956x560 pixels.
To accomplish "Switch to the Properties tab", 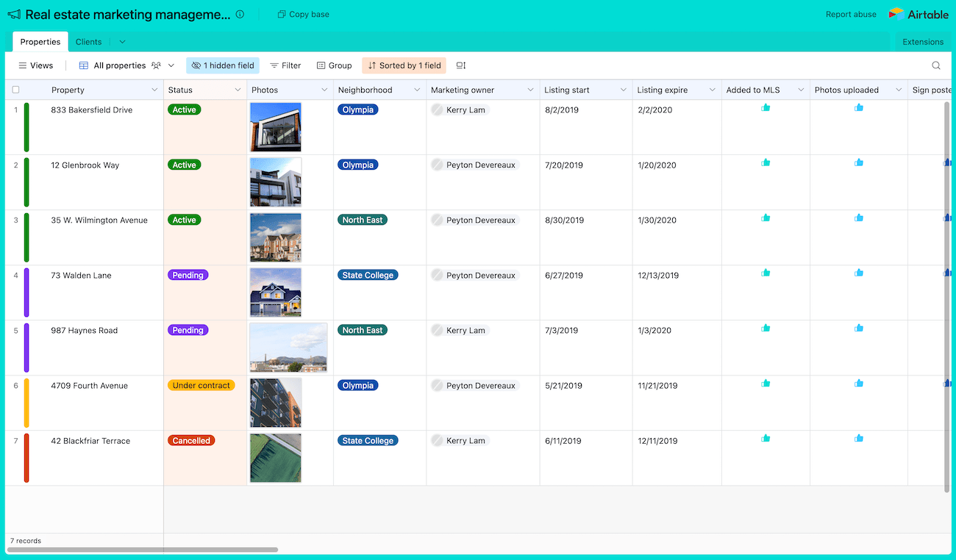I will [x=40, y=42].
